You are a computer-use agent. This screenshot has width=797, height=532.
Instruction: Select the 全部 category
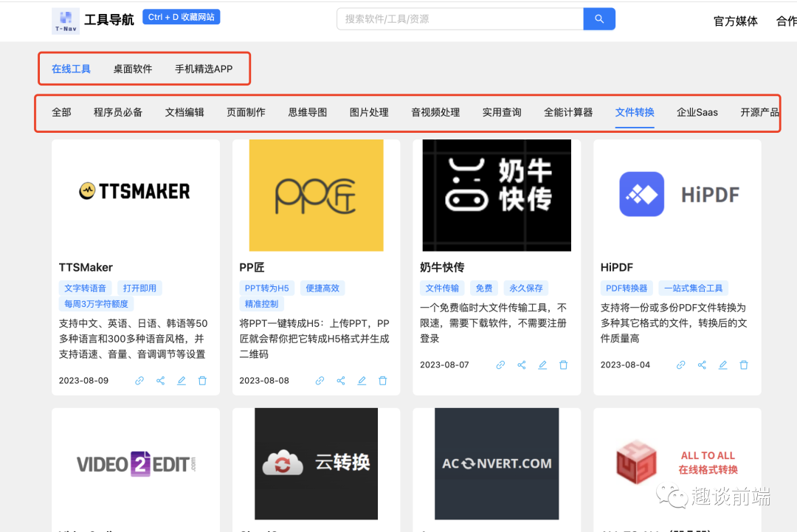point(61,112)
